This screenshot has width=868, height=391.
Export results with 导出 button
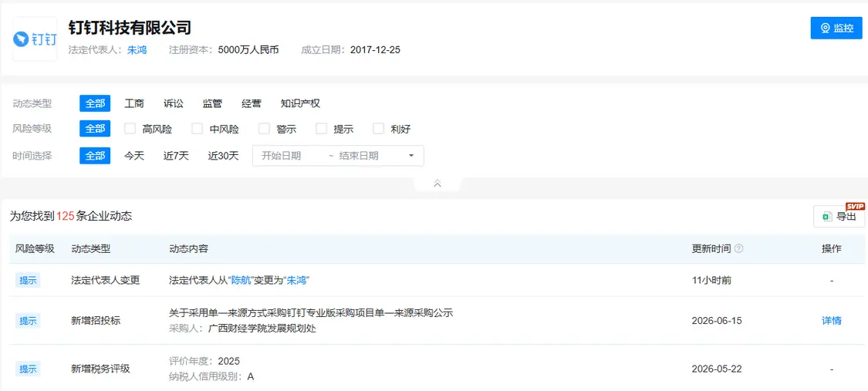pos(839,216)
